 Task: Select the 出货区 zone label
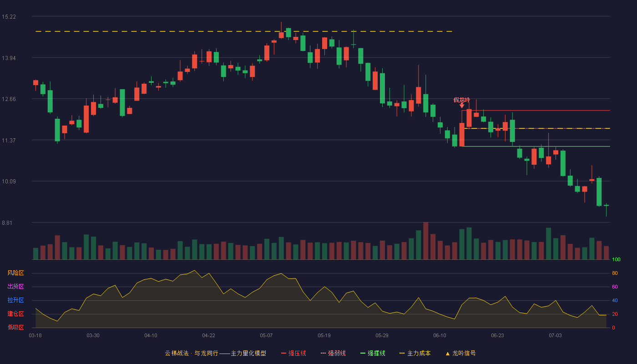(15, 287)
